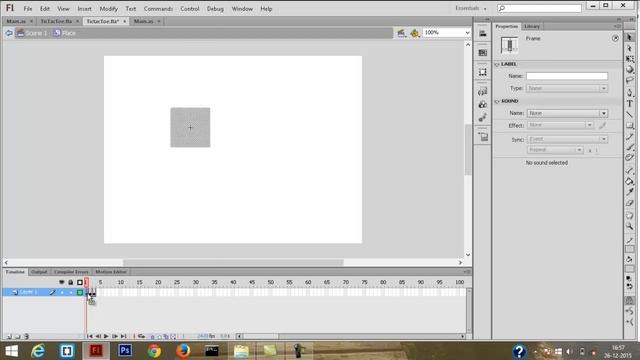Open the Transform panel icon
The image size is (640, 360).
482,72
